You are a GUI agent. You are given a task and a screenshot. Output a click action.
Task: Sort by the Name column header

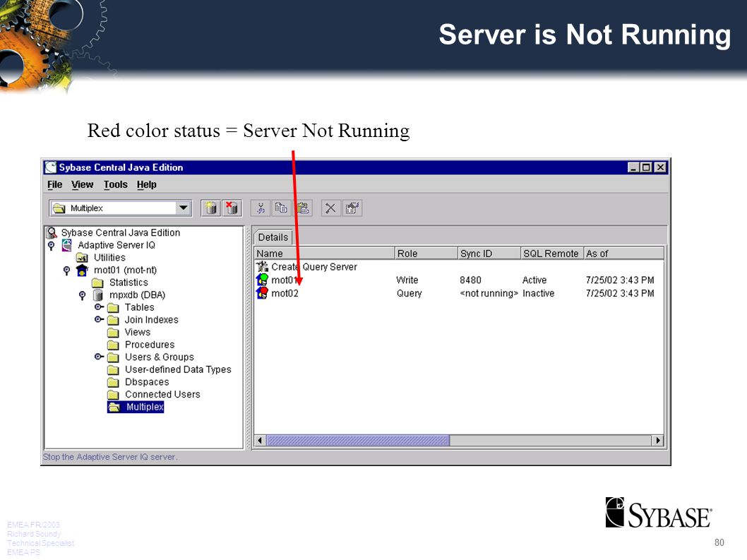pos(325,254)
